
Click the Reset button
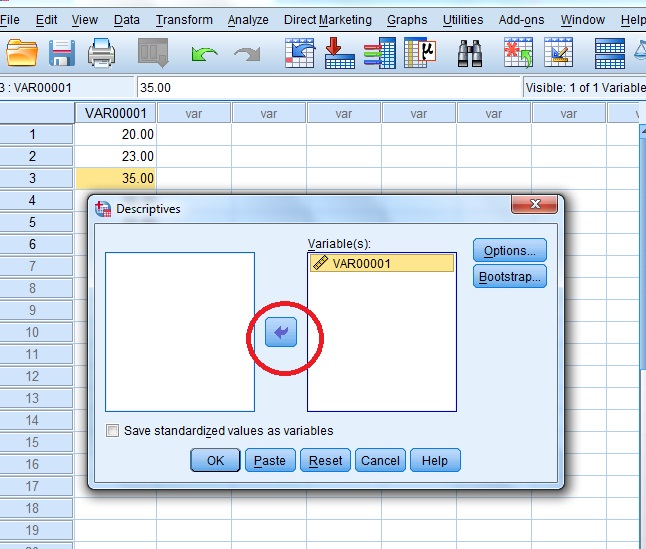325,460
